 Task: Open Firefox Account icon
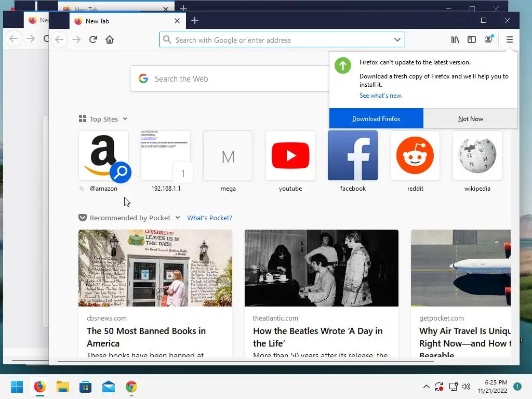click(x=488, y=39)
